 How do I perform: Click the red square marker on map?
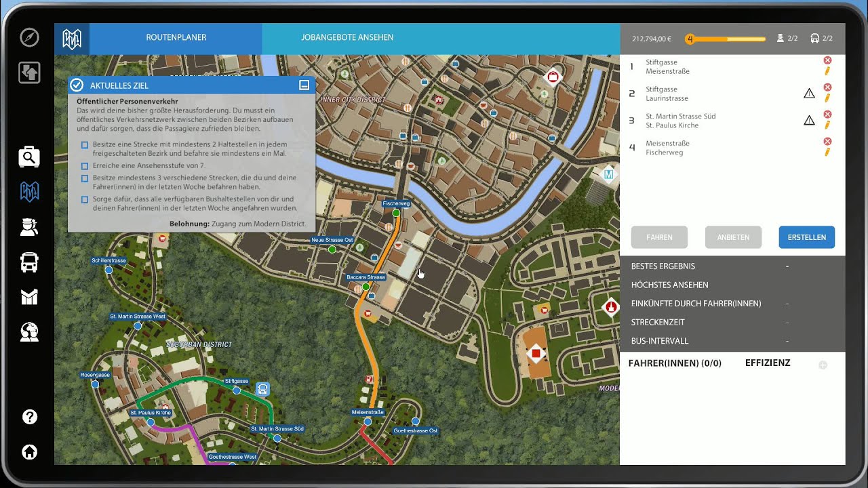pyautogui.click(x=536, y=353)
